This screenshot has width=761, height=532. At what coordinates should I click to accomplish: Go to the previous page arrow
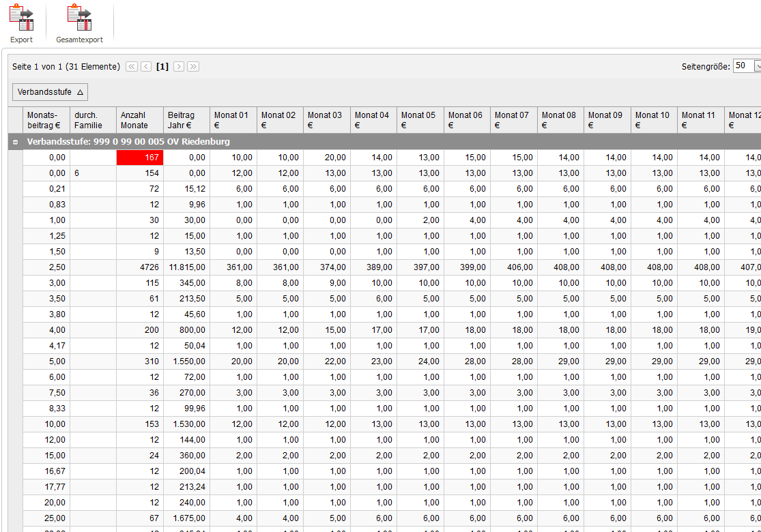[x=146, y=66]
